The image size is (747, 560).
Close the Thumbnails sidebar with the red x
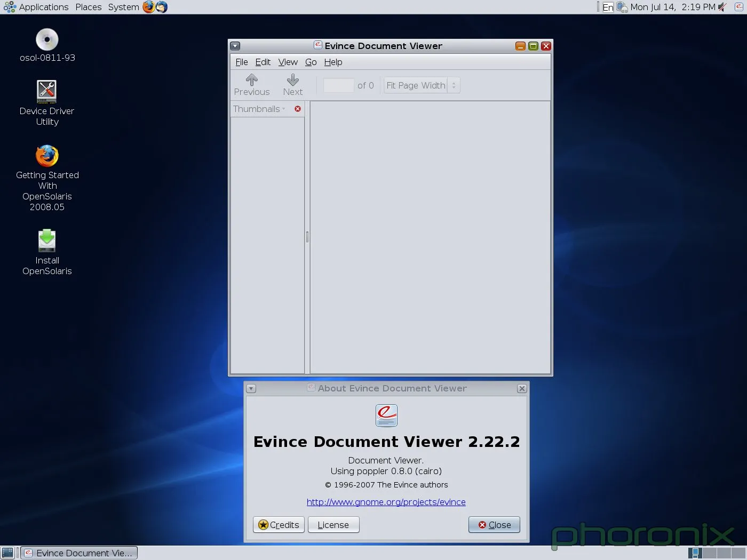[x=298, y=109]
